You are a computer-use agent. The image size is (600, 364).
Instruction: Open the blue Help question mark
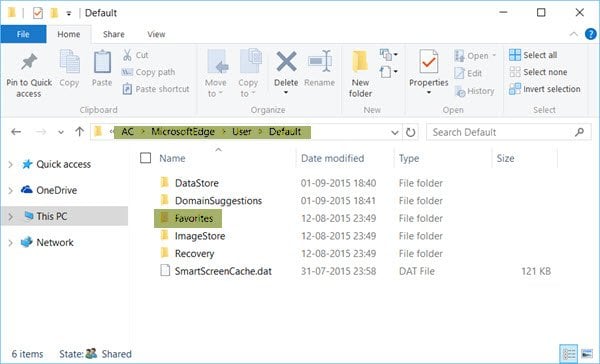coord(591,34)
